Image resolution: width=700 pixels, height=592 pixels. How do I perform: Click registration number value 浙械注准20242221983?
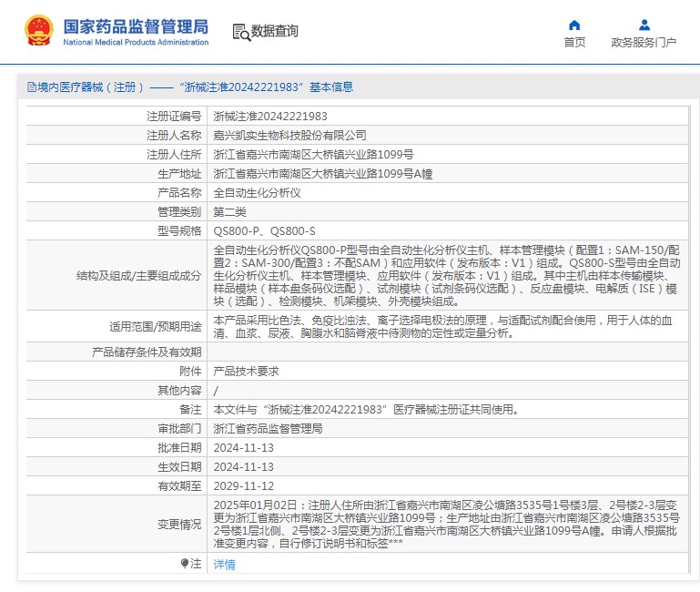pyautogui.click(x=269, y=117)
